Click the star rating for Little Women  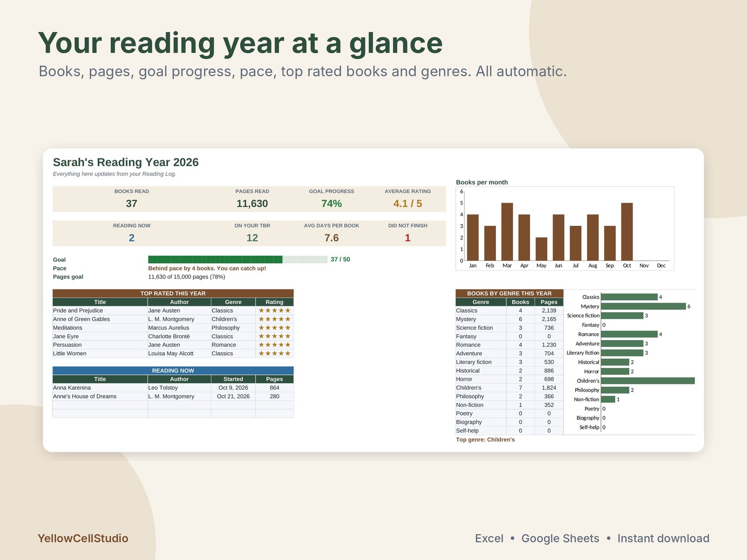point(275,354)
